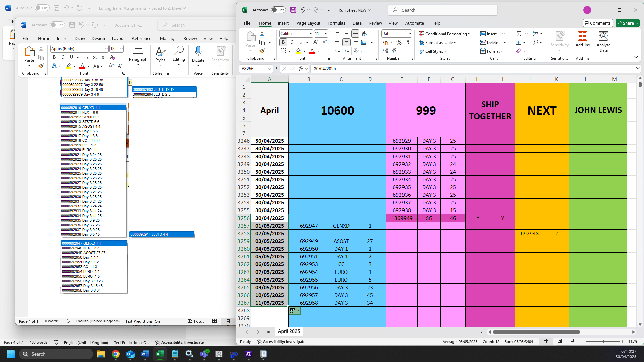
Task: Click Paste Options icon below cell A3267
Action: pyautogui.click(x=294, y=311)
